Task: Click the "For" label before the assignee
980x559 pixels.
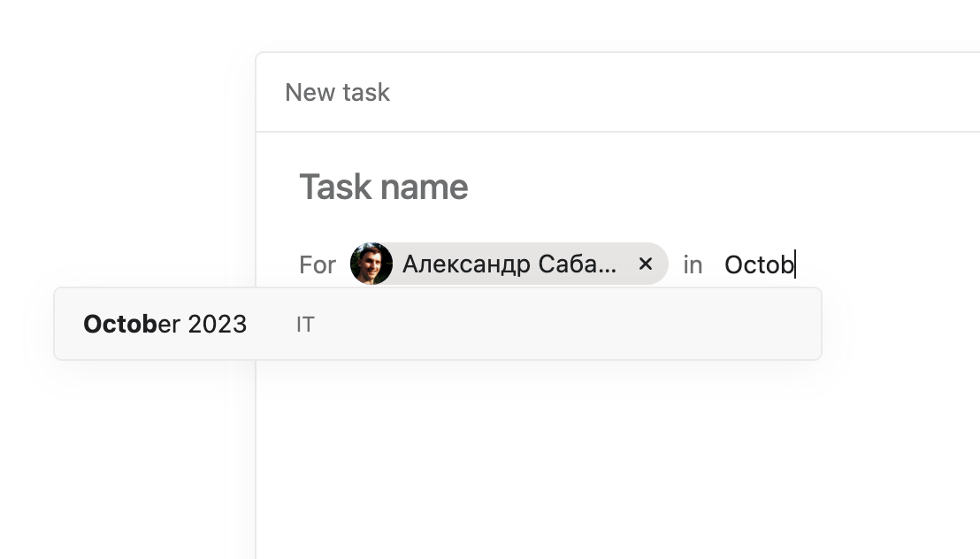Action: pos(318,264)
